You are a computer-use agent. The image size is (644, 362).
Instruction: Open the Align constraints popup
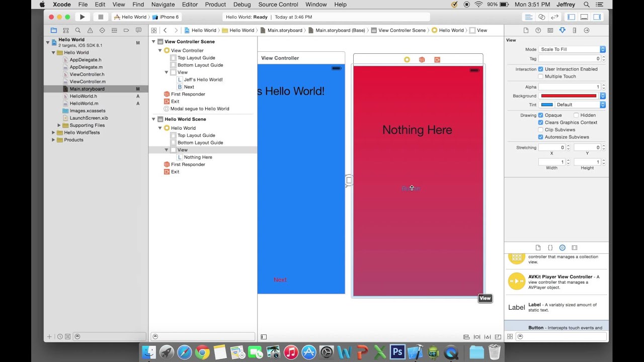click(466, 337)
